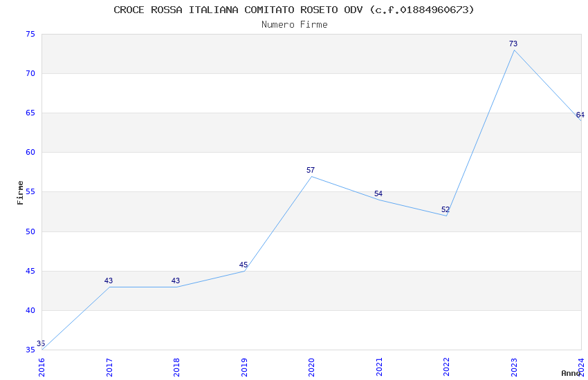Click the data label 52 for 2022
The height and width of the screenshot is (380, 588).
[445, 209]
